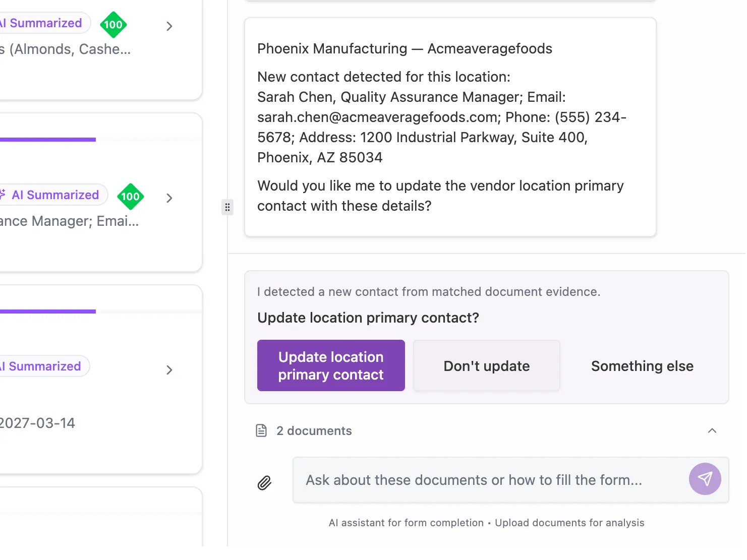Click the document icon beside "2 documents"
747x560 pixels.
[261, 430]
